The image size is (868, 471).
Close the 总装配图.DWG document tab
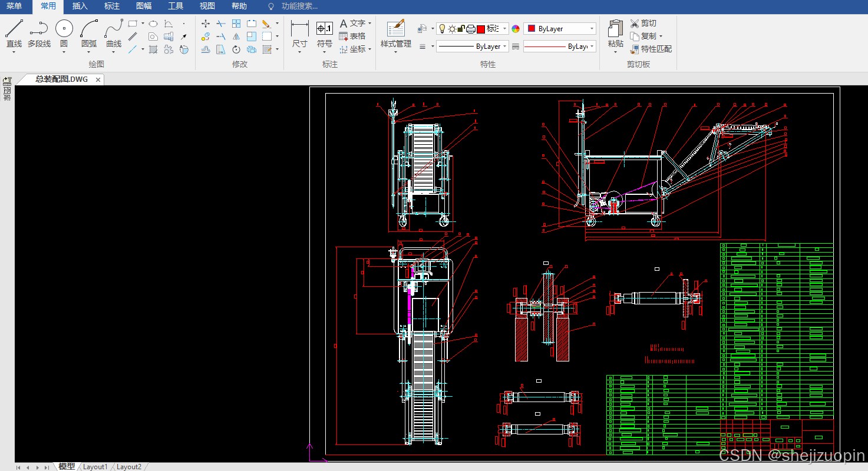(98, 79)
